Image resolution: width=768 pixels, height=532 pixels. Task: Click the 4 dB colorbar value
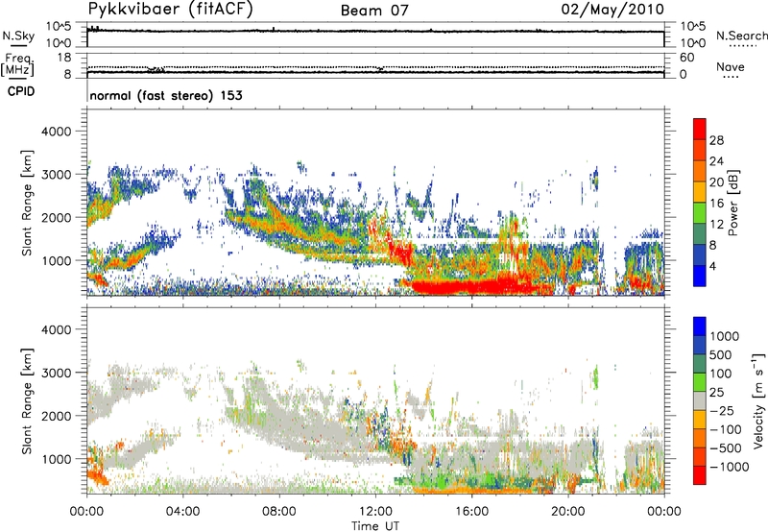[x=712, y=266]
